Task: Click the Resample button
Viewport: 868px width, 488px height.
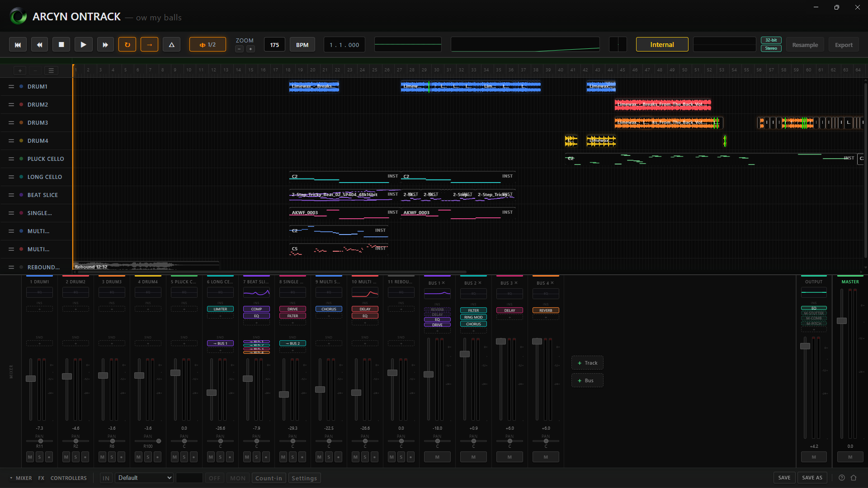Action: (x=805, y=45)
